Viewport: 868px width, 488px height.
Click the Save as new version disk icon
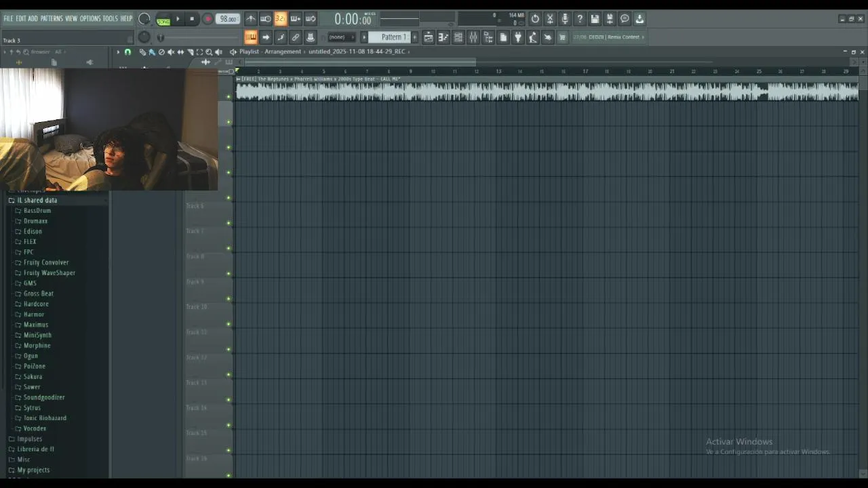pos(610,19)
